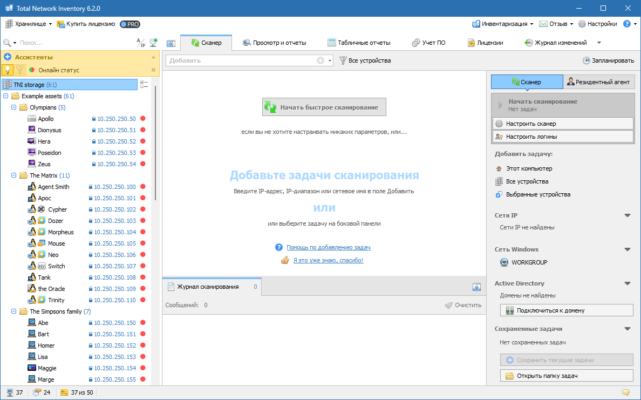Click the checklist view icon beside TNI storage

coord(144,85)
